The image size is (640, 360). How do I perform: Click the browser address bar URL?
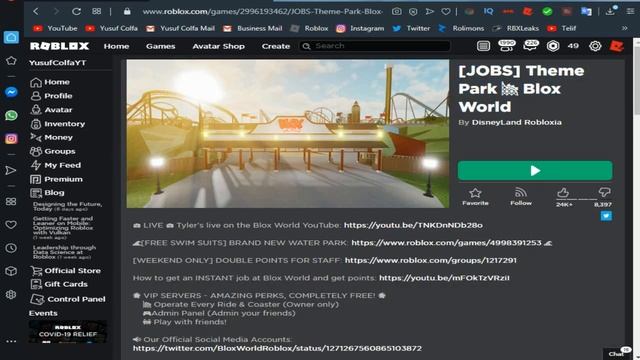pos(262,11)
